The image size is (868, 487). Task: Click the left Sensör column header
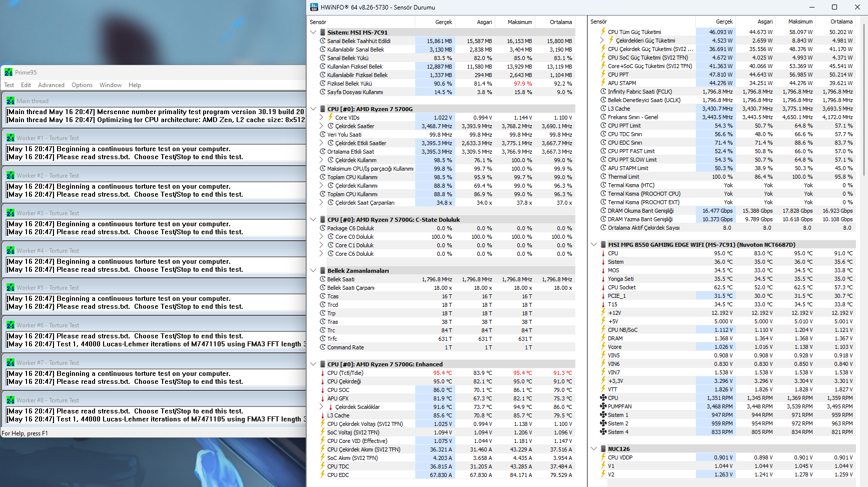[x=361, y=22]
